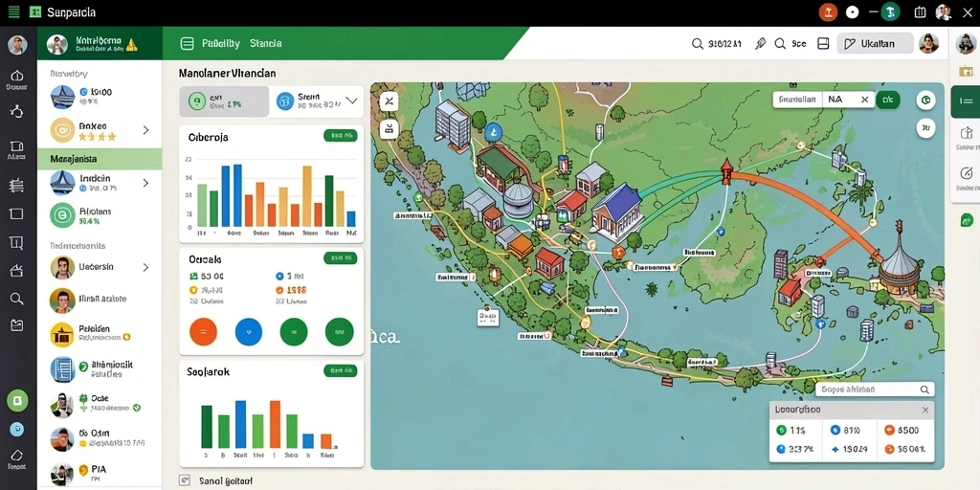Click the lock icon below map tools
This screenshot has height=490, width=980.
(389, 129)
